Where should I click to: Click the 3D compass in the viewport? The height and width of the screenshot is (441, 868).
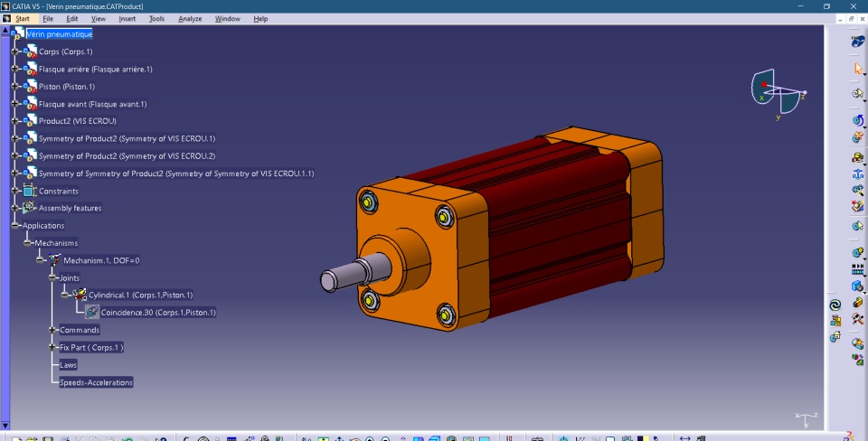(x=778, y=93)
